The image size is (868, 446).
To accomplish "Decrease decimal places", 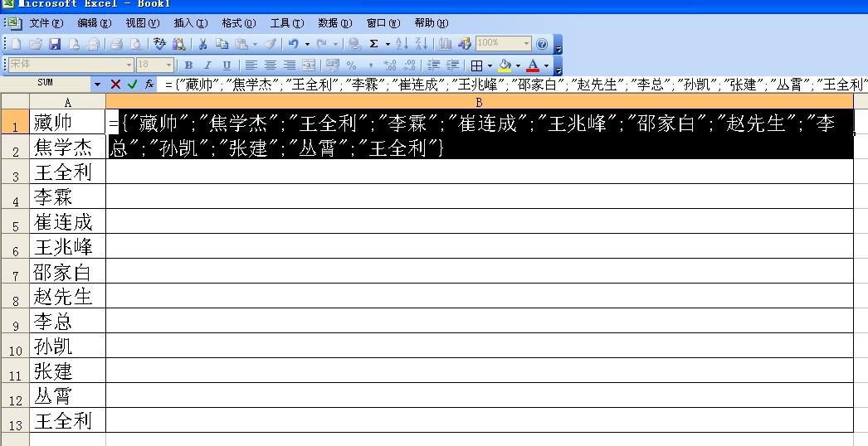I will pyautogui.click(x=409, y=65).
